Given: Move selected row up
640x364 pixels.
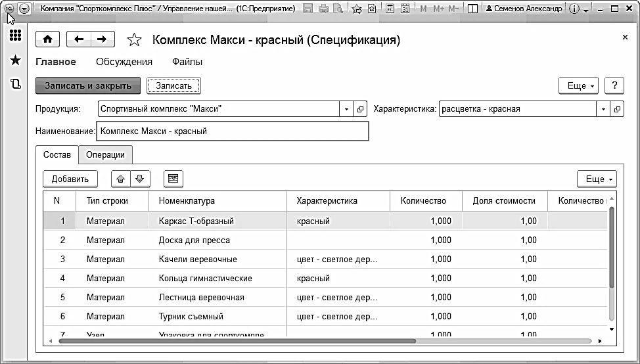Looking at the screenshot, I should (121, 179).
